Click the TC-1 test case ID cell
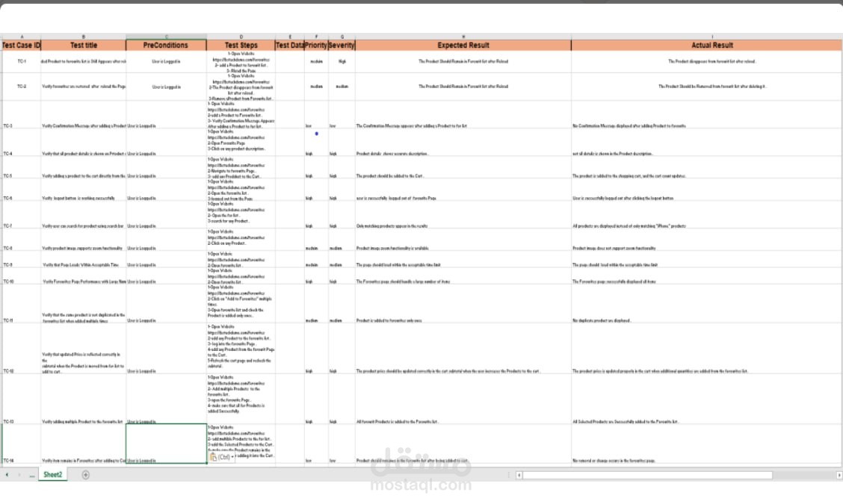The width and height of the screenshot is (843, 504). click(x=22, y=62)
